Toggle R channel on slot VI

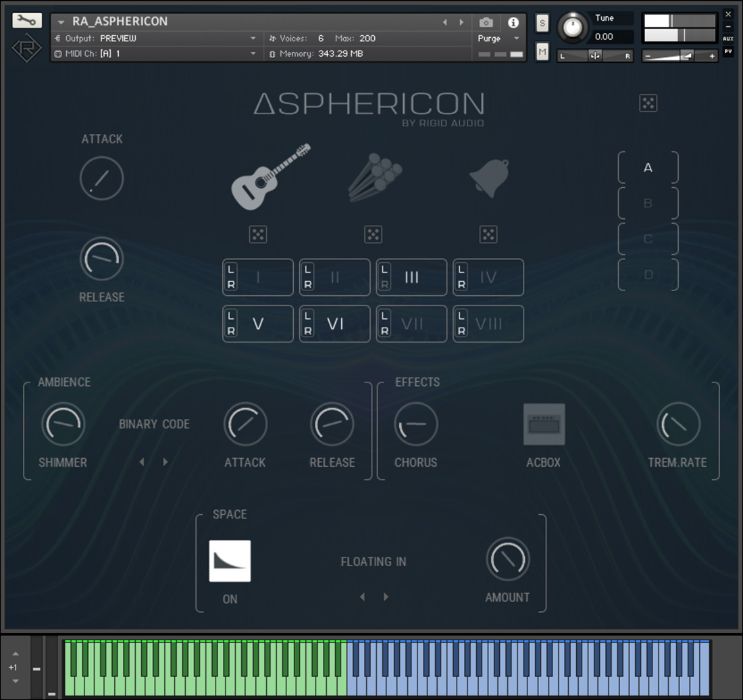pos(307,331)
